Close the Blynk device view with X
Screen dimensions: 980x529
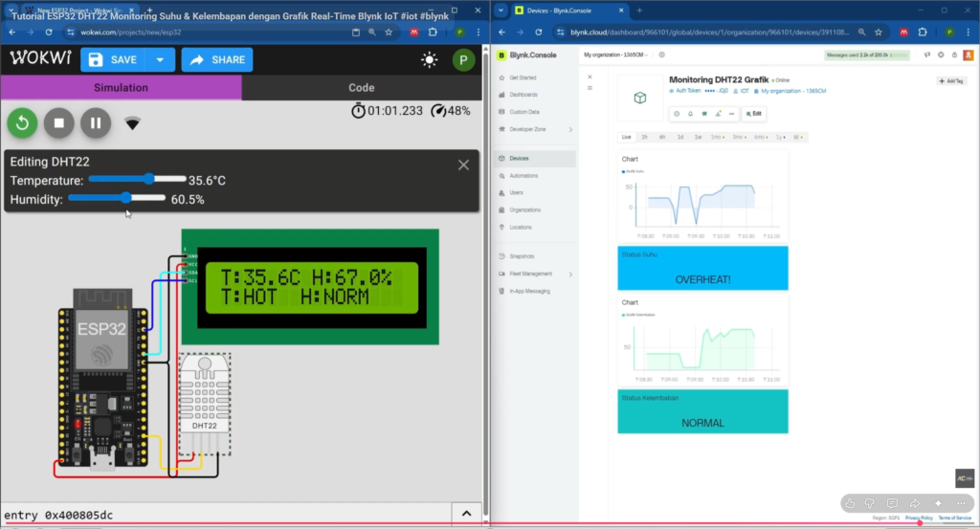click(x=590, y=77)
